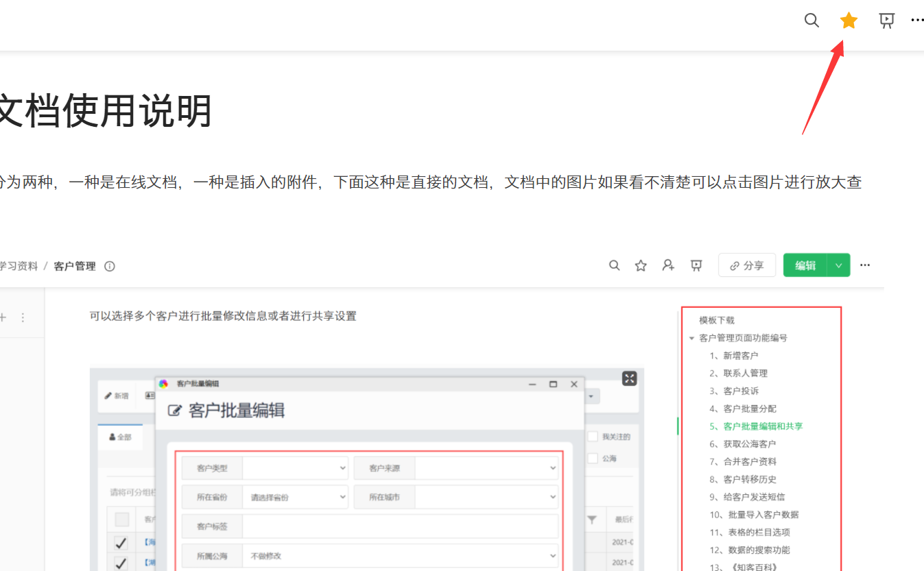The height and width of the screenshot is (571, 924).
Task: Open the 客户来源 dropdown
Action: coord(486,468)
